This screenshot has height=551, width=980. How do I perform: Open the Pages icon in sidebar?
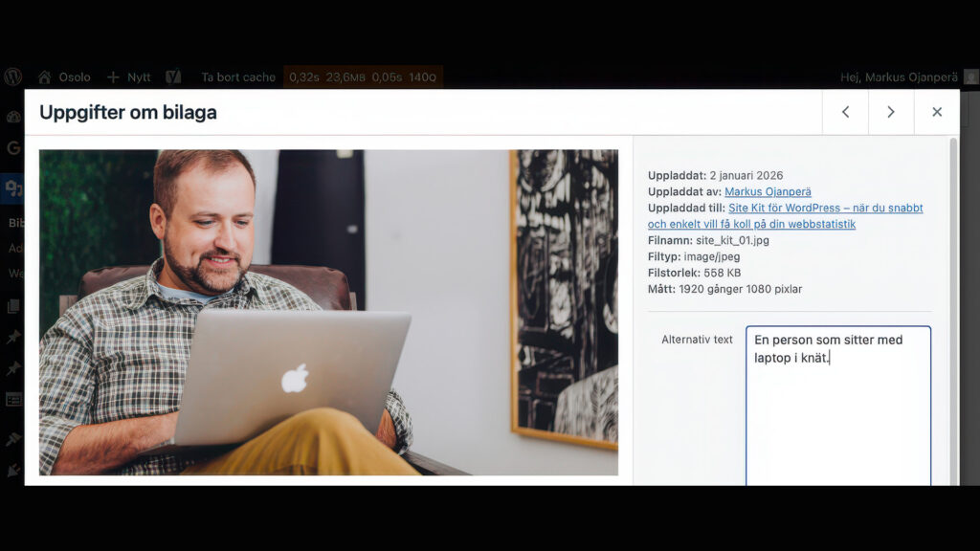[13, 307]
